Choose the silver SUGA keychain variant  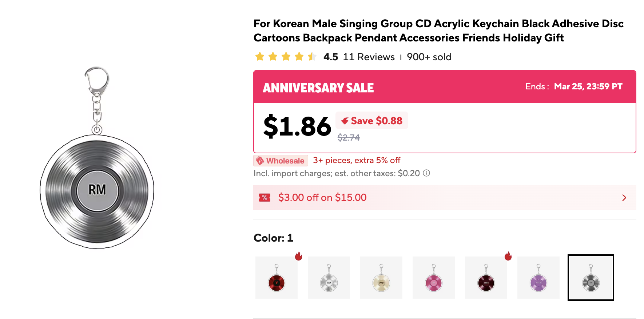[x=329, y=278]
